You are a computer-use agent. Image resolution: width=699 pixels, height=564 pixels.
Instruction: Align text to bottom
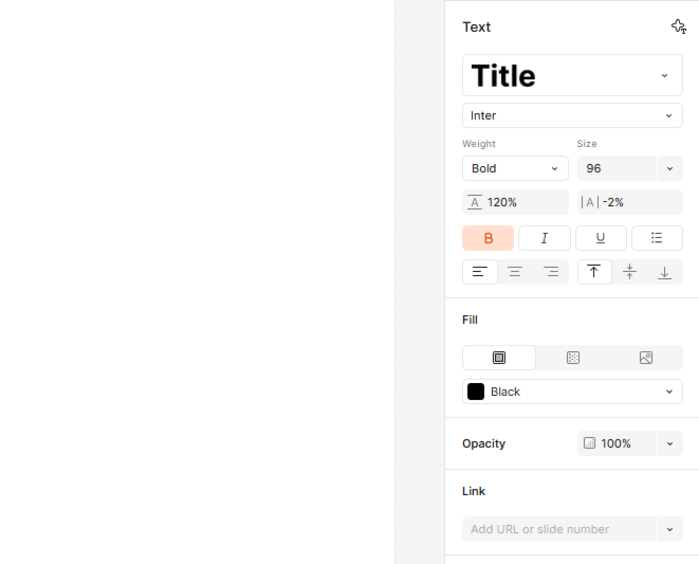coord(664,272)
